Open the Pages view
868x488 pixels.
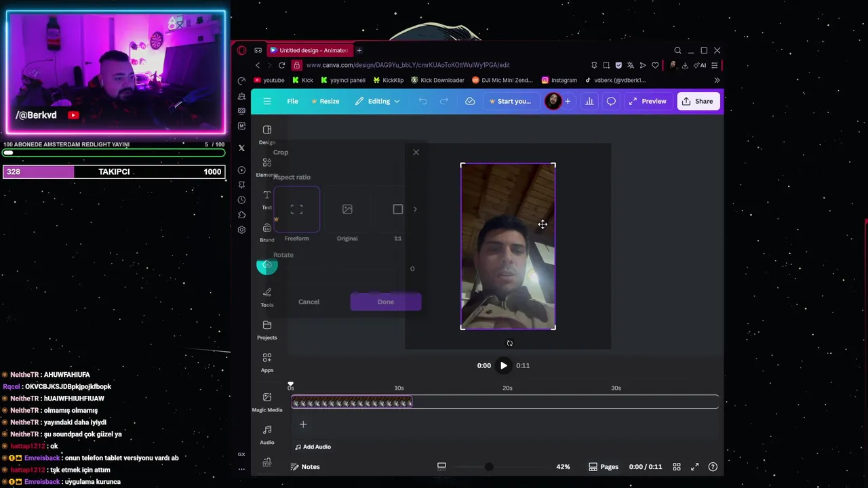[x=604, y=466]
